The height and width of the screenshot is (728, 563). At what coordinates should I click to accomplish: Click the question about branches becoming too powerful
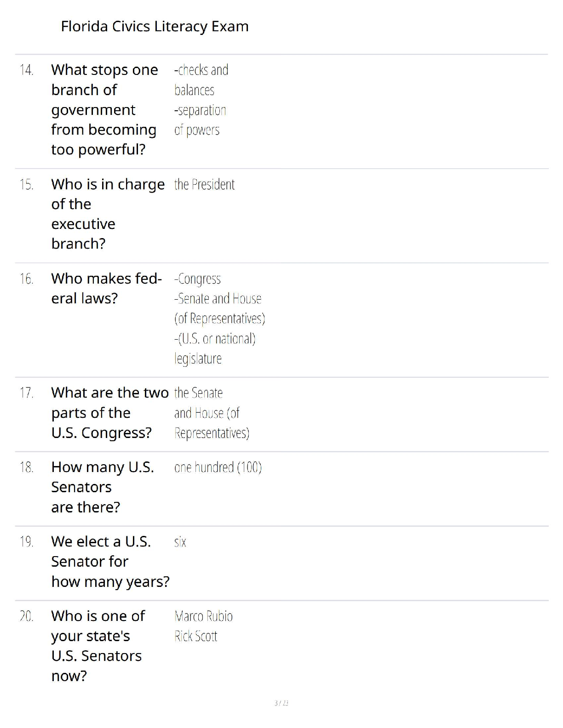click(x=104, y=109)
